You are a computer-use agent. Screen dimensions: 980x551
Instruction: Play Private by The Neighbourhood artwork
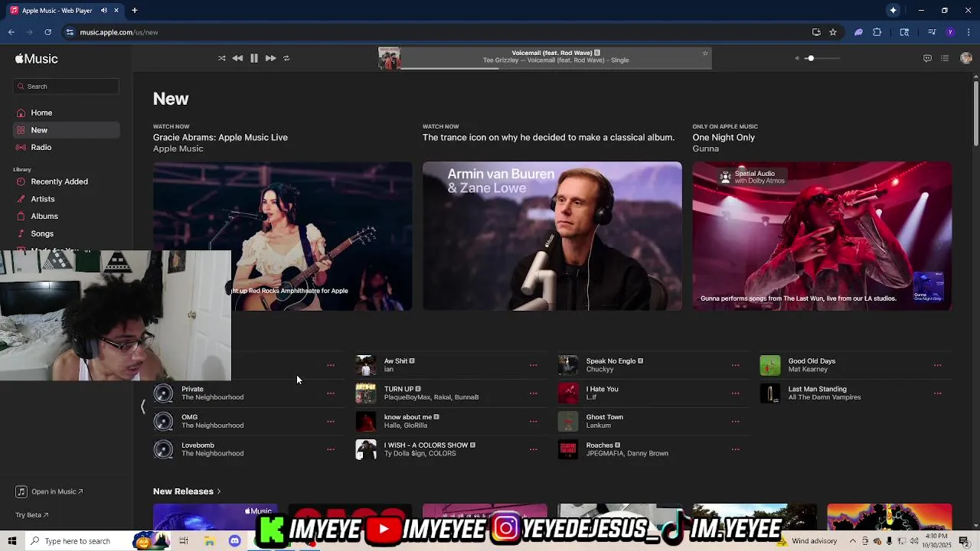click(163, 393)
